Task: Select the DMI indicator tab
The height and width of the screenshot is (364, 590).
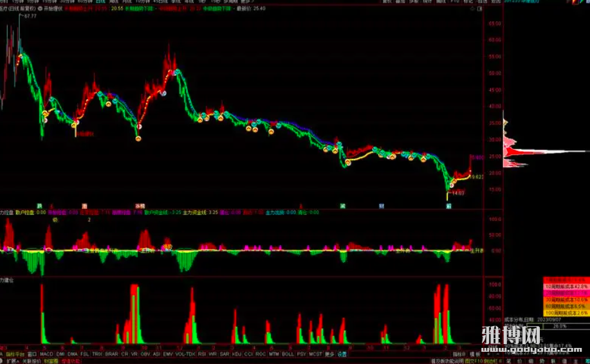Action: pos(60,354)
